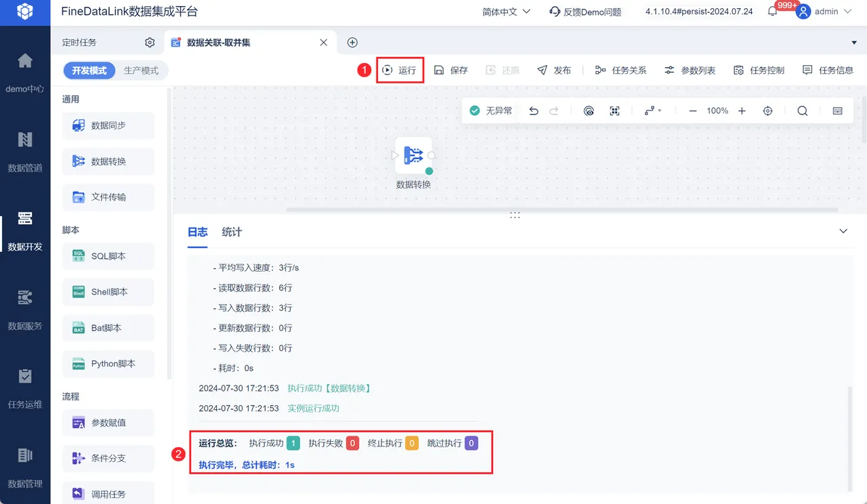Click 保存 to save the task
The image size is (867, 504).
click(451, 70)
